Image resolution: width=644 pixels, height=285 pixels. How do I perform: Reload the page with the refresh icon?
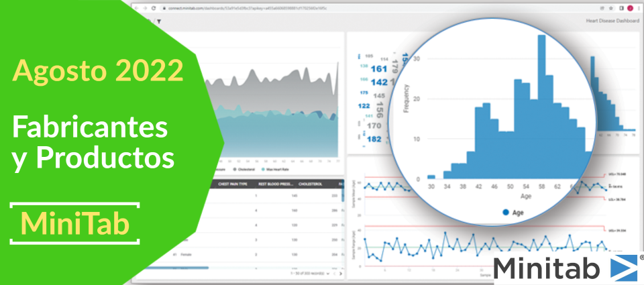pos(154,8)
